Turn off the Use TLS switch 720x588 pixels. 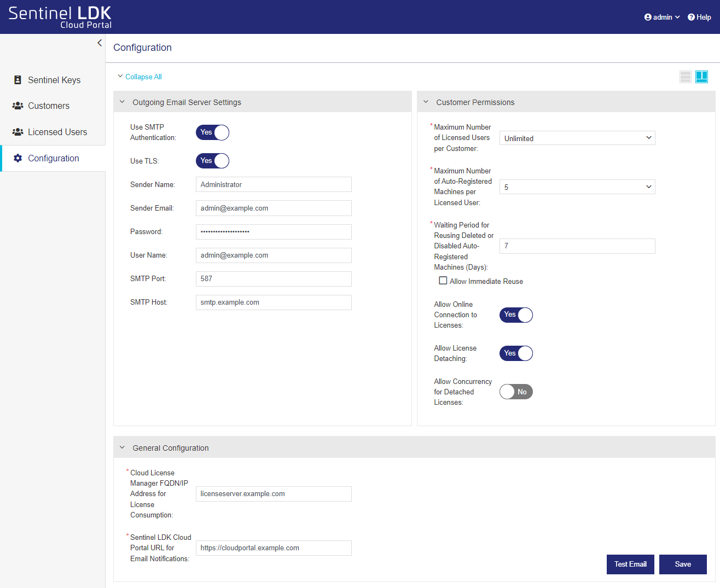coord(212,161)
